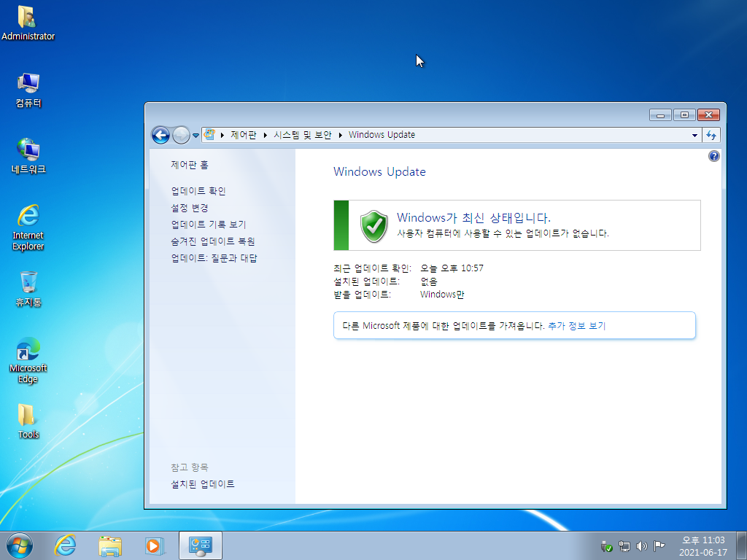
Task: Open File Explorer from taskbar
Action: tap(110, 545)
